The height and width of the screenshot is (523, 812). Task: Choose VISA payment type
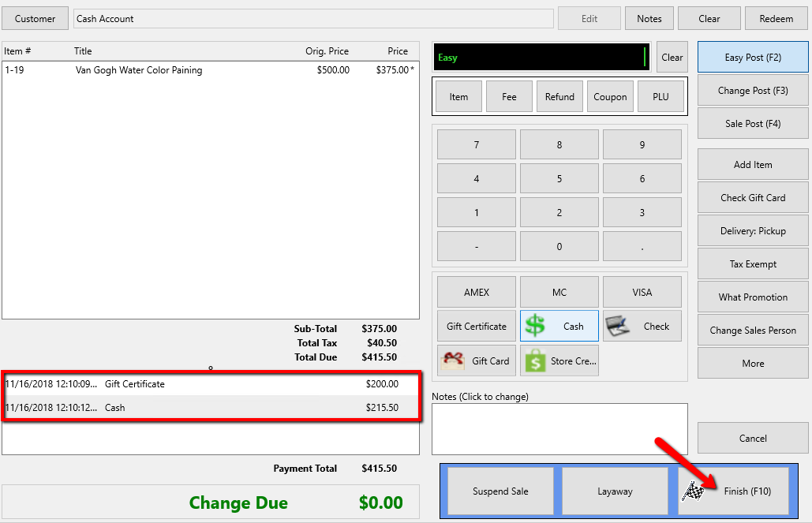pos(642,292)
